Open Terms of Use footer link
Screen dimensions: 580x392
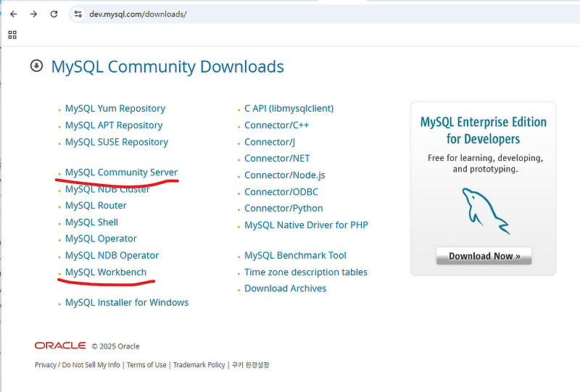(x=146, y=364)
